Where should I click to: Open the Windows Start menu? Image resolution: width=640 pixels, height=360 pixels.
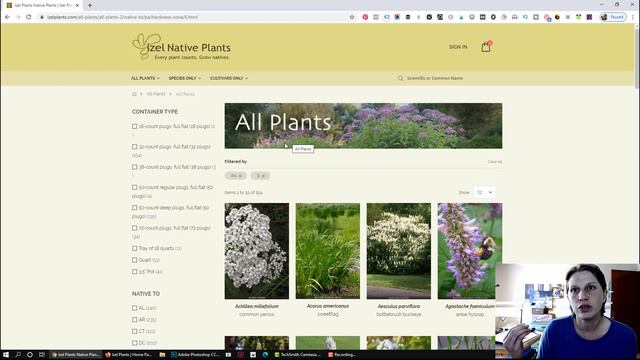click(6, 355)
